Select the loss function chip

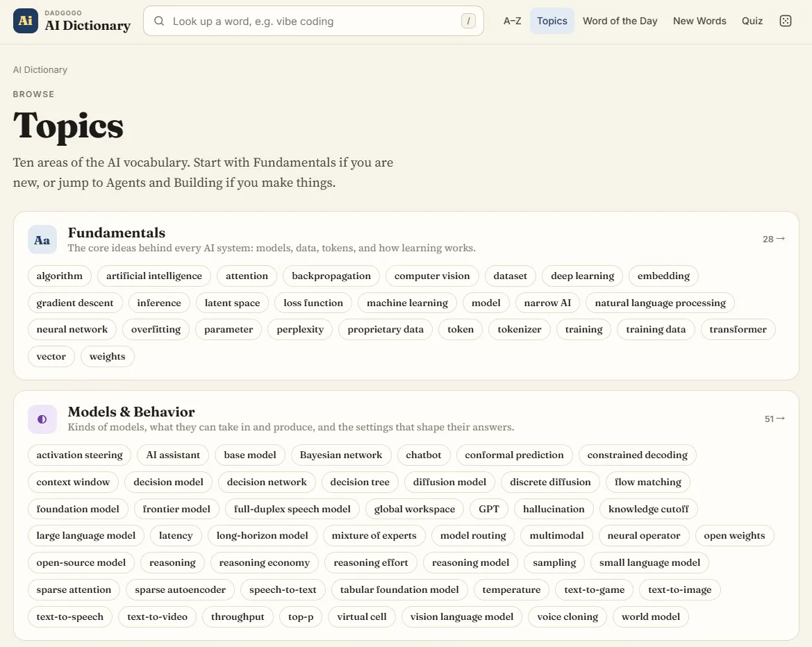(x=313, y=303)
